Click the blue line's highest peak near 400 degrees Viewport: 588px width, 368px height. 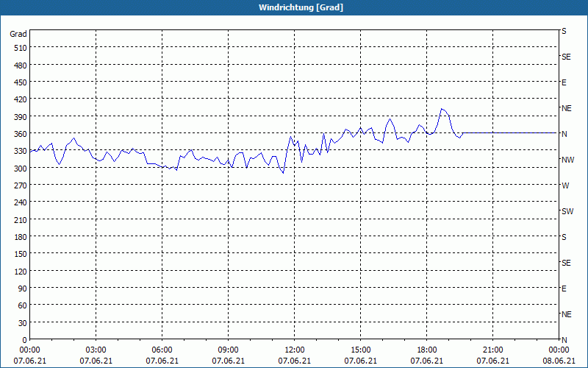tap(442, 109)
